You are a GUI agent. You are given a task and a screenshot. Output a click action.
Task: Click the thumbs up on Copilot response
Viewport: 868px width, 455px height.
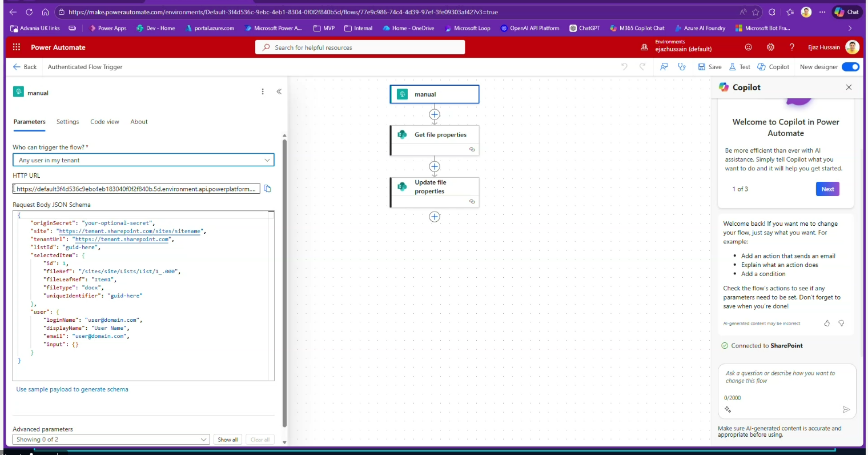coord(827,324)
